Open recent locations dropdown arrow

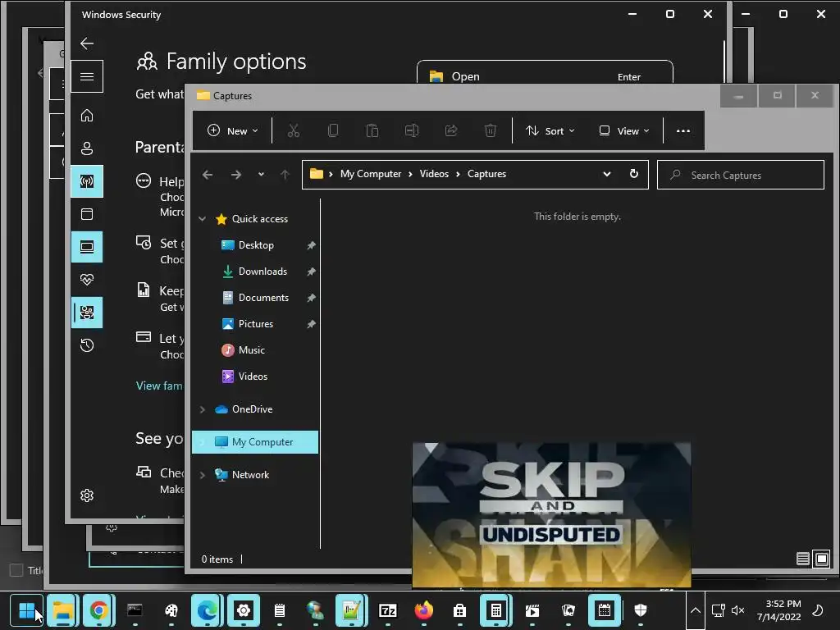(261, 175)
